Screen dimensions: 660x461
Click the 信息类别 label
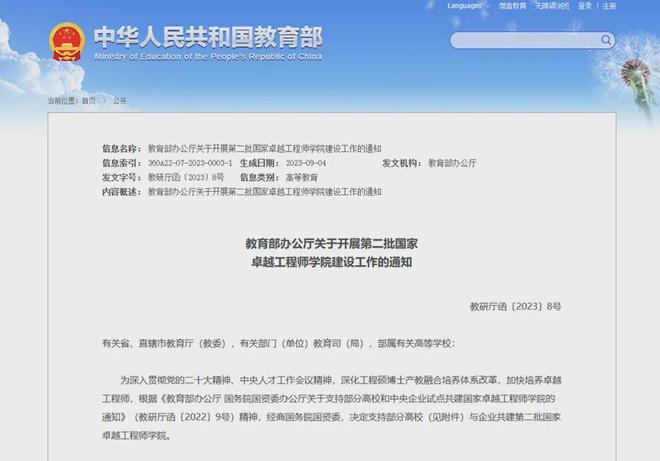(260, 178)
